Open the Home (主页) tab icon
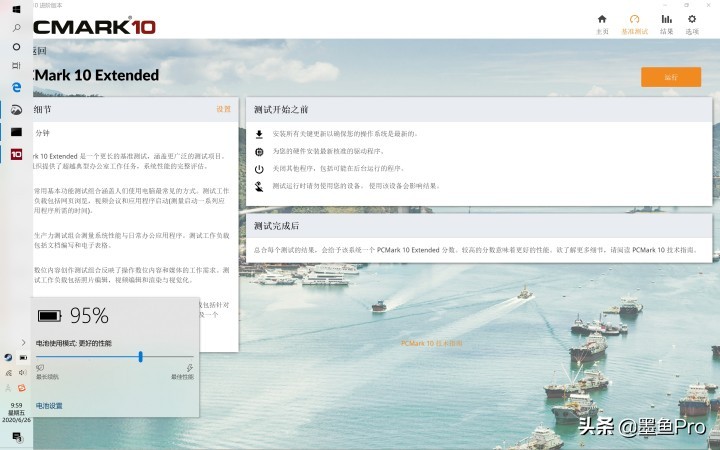The height and width of the screenshot is (450, 720). coord(602,19)
